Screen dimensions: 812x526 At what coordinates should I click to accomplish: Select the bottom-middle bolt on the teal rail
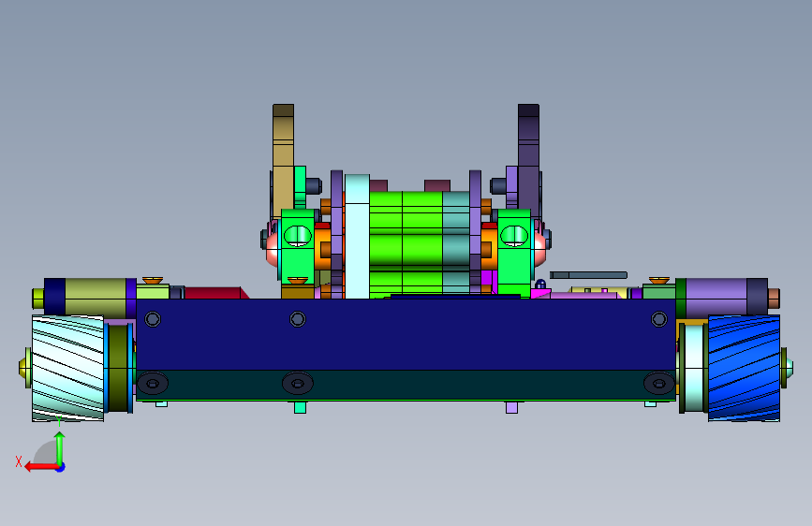(x=297, y=384)
